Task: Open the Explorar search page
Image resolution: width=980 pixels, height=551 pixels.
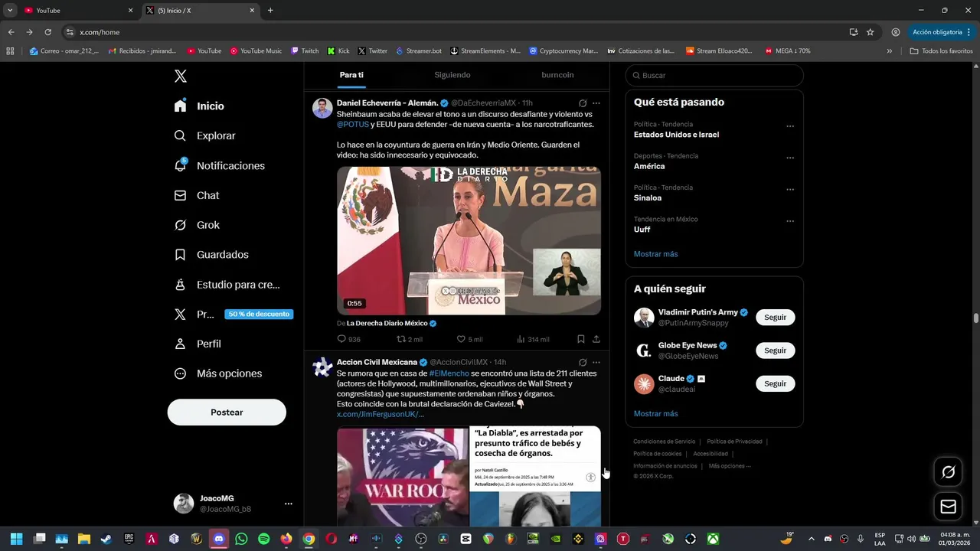Action: pos(205,135)
